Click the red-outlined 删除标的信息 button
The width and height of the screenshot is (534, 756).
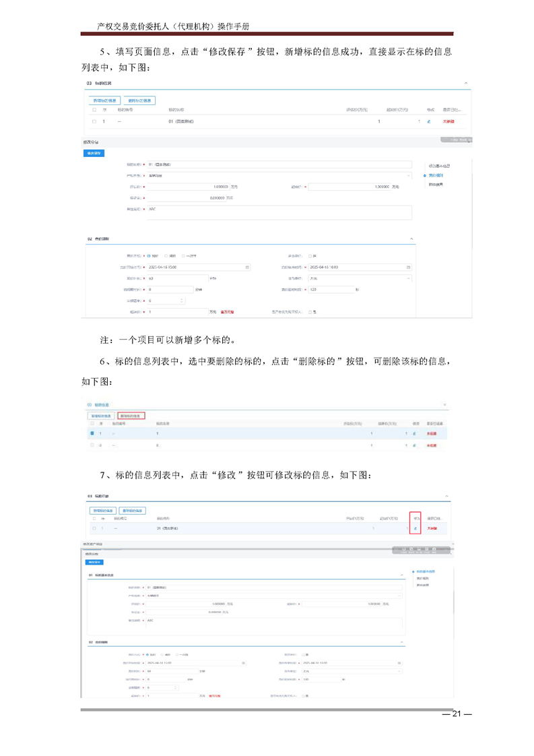[131, 416]
